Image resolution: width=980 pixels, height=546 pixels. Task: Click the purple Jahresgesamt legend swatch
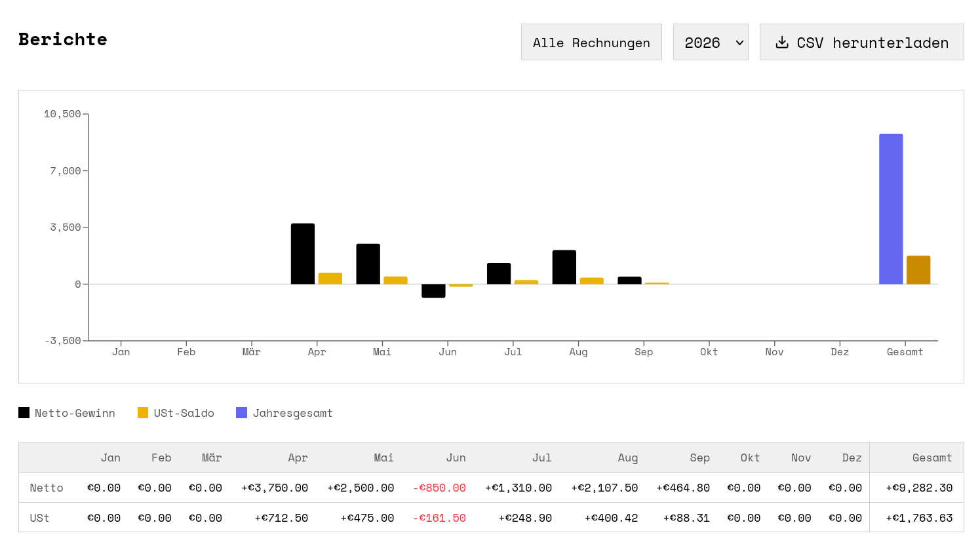(241, 413)
